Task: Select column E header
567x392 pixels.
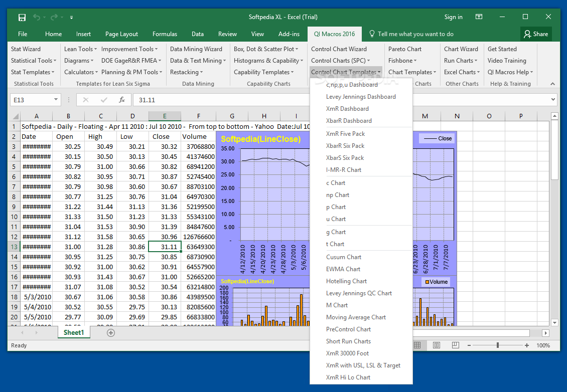Action: (x=165, y=116)
